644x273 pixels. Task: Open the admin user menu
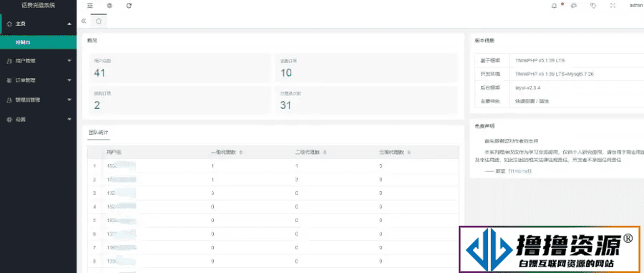pos(635,5)
